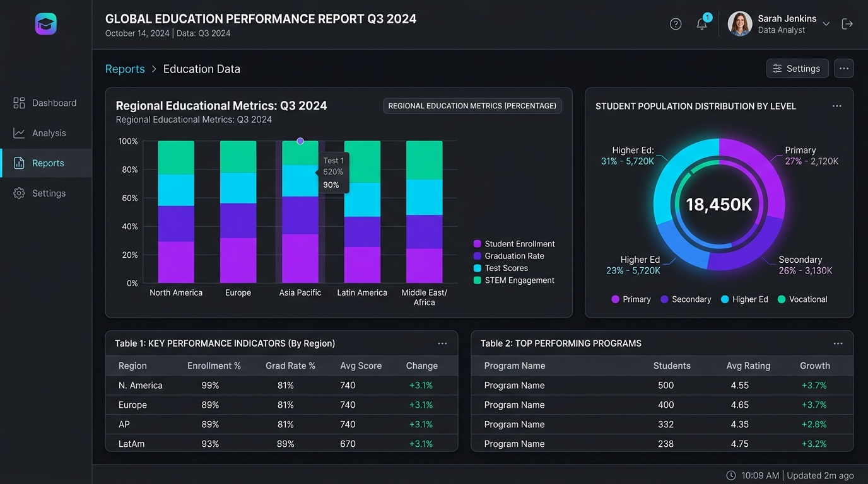The width and height of the screenshot is (868, 484).
Task: Click the Europe row in Table 1
Action: pos(281,405)
